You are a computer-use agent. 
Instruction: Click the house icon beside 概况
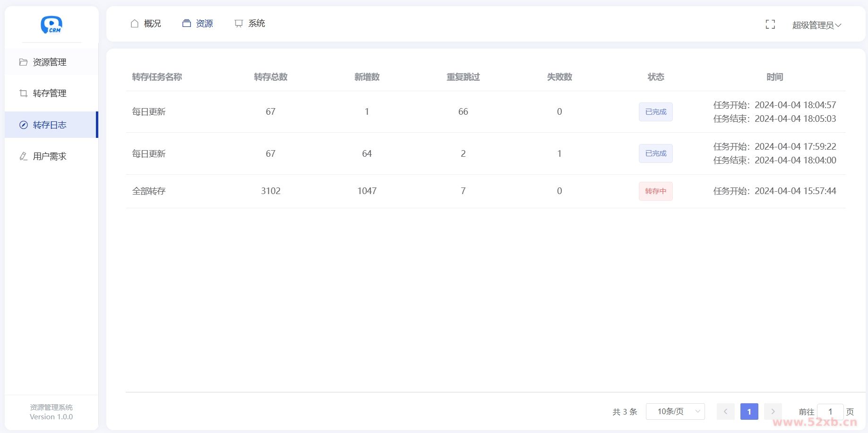(135, 24)
